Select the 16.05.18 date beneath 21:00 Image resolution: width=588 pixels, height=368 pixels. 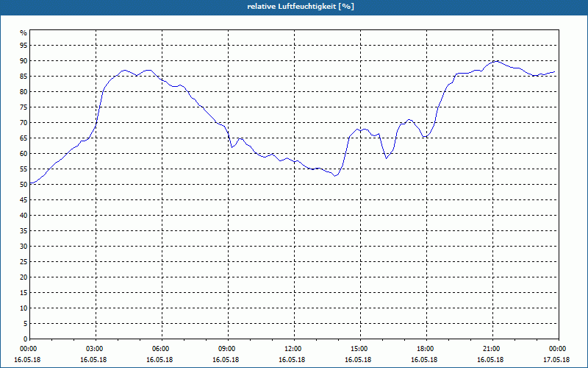490,360
